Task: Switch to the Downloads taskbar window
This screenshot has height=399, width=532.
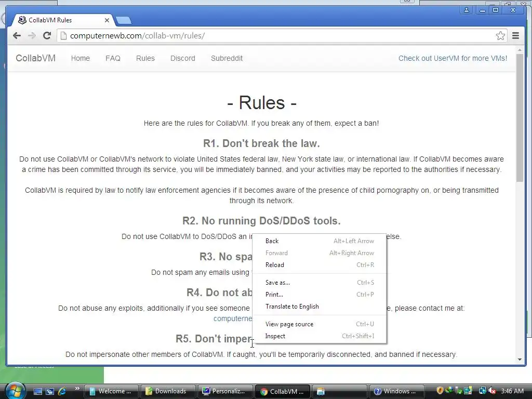Action: (168, 391)
